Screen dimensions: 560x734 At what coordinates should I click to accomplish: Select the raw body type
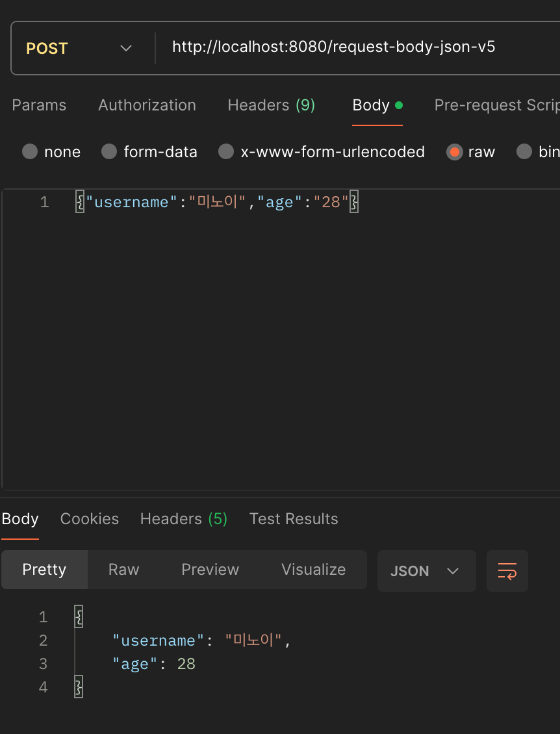pos(470,151)
